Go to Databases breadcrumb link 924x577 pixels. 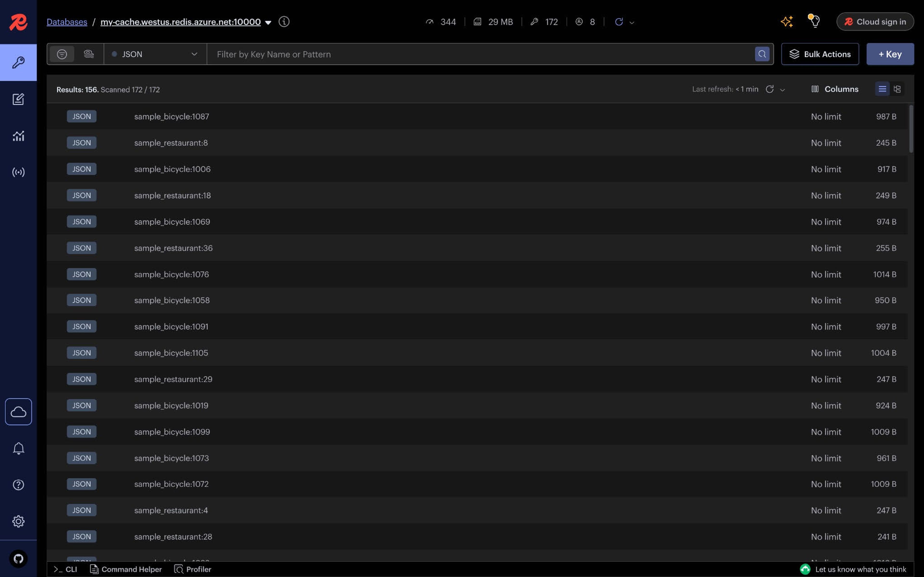(67, 22)
